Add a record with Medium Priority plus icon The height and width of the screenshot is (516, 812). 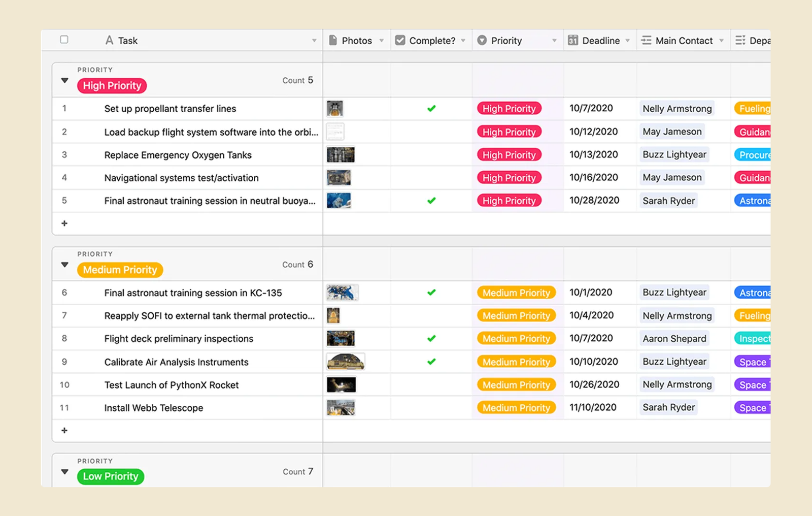pos(64,431)
